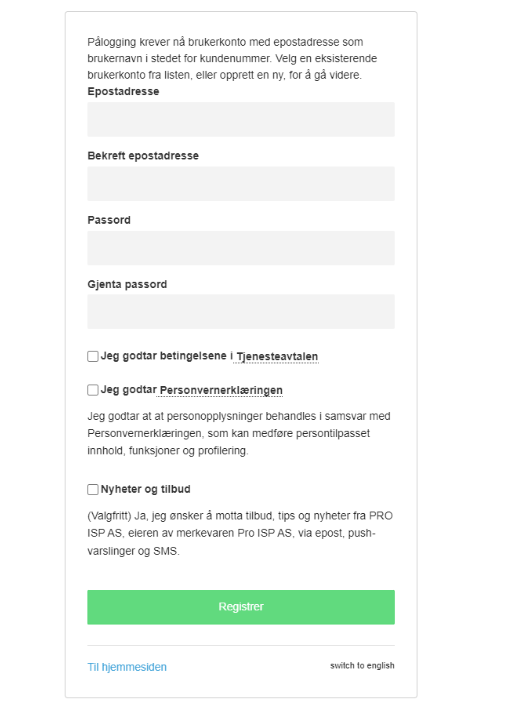Click the green Registrer button
518x713 pixels.
(x=241, y=607)
